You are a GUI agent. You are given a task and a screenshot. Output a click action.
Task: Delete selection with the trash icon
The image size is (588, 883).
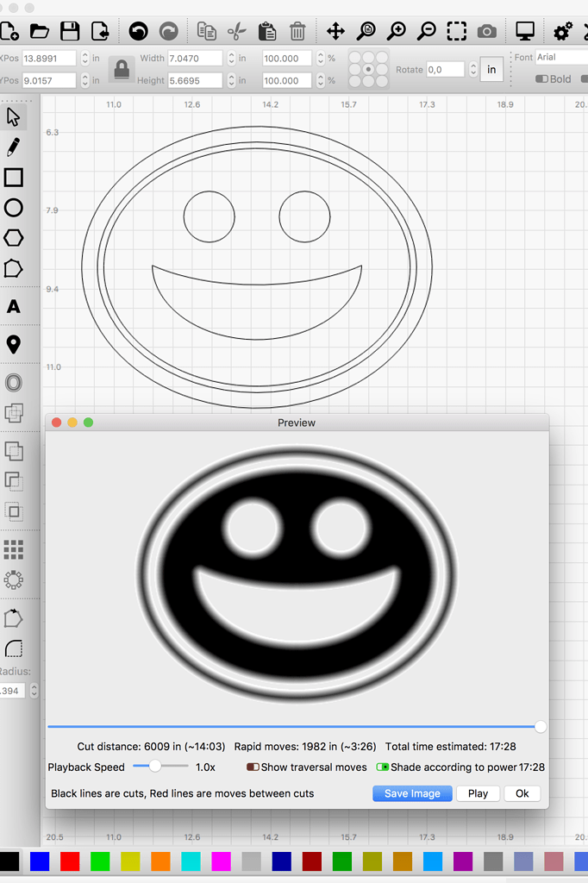point(297,31)
